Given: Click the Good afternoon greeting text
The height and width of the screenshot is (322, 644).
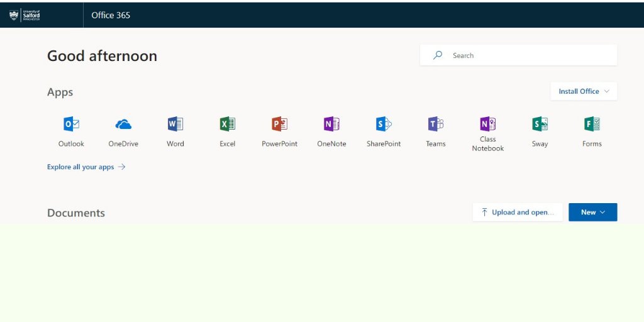Looking at the screenshot, I should pos(103,56).
